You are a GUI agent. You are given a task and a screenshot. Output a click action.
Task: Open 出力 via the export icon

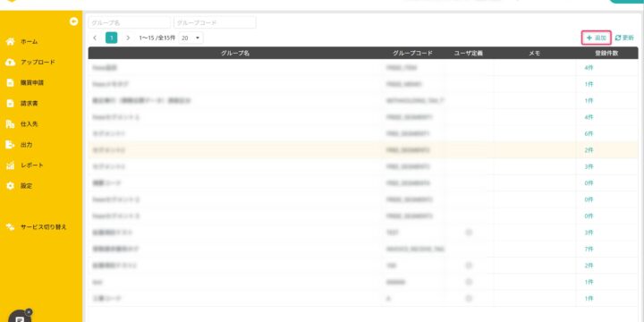[x=11, y=145]
